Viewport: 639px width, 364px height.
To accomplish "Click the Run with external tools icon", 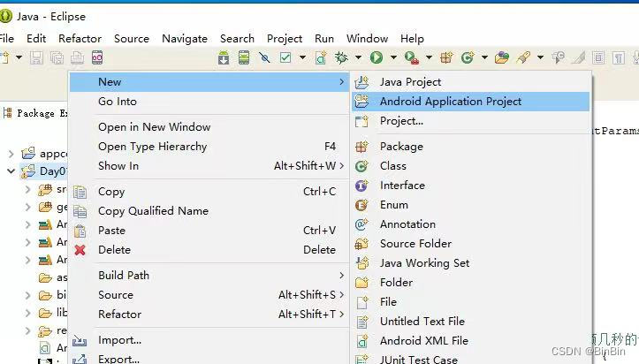I will point(411,57).
